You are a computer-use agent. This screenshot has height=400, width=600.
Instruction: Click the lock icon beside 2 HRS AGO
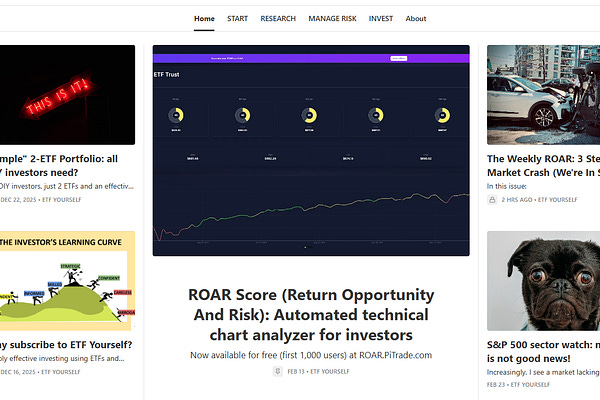coord(492,199)
